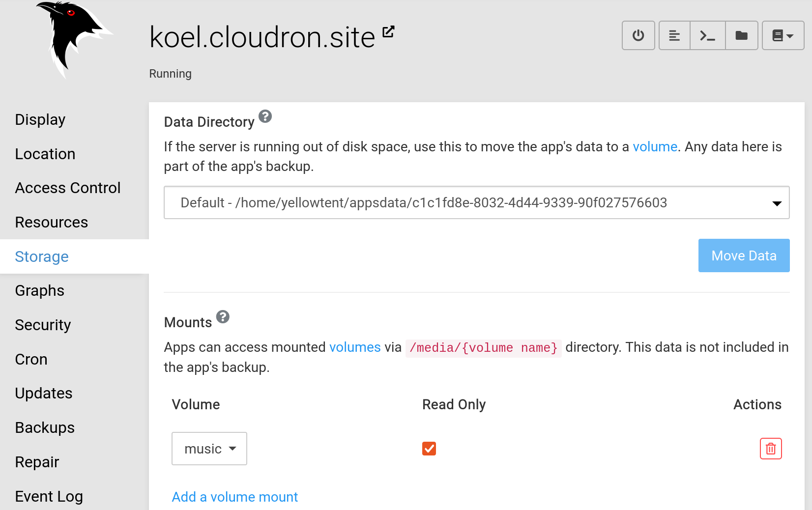Follow the volumes link in Mounts description
Image resolution: width=812 pixels, height=510 pixels.
click(x=354, y=347)
